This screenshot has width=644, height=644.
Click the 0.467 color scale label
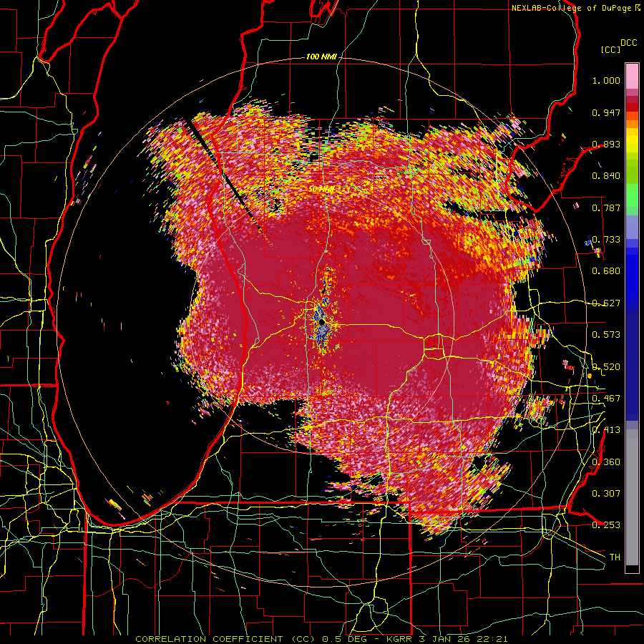click(x=606, y=399)
